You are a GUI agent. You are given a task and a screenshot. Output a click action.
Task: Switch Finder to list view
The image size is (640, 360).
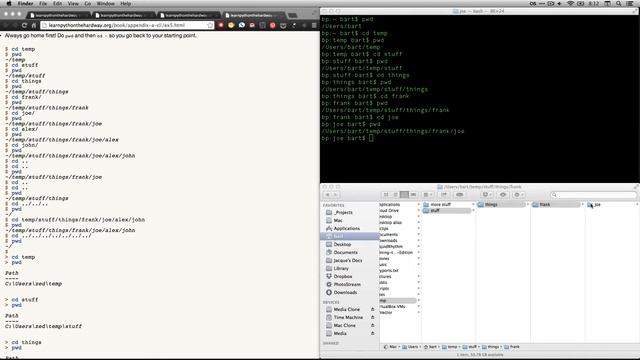click(395, 195)
